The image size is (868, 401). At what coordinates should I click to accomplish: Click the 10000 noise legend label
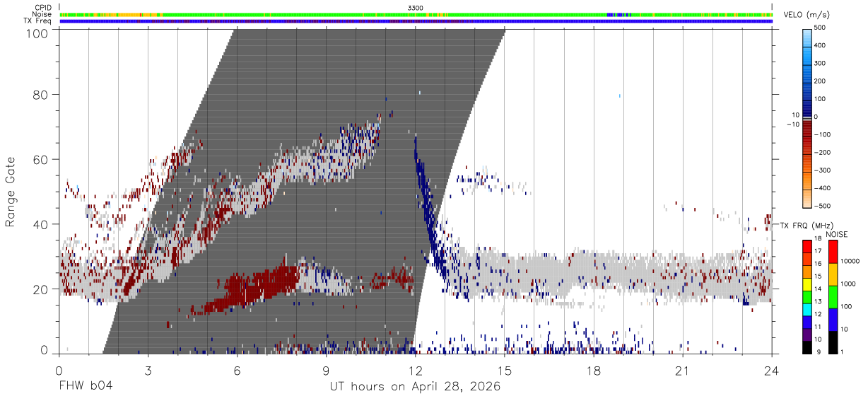[850, 261]
